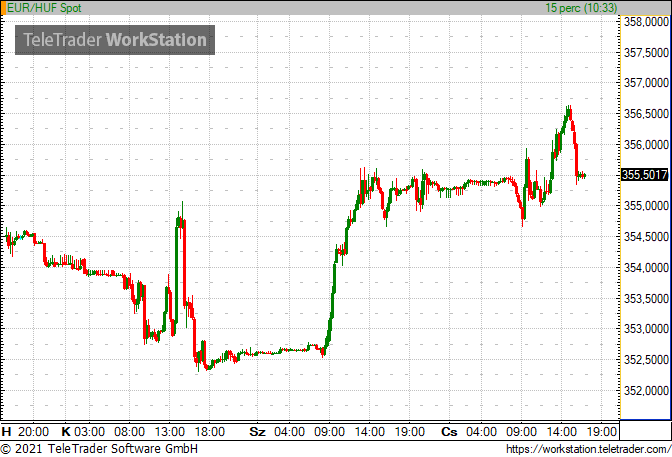The height and width of the screenshot is (457, 672).
Task: Click the 352,5000 price axis label
Action: 646,360
